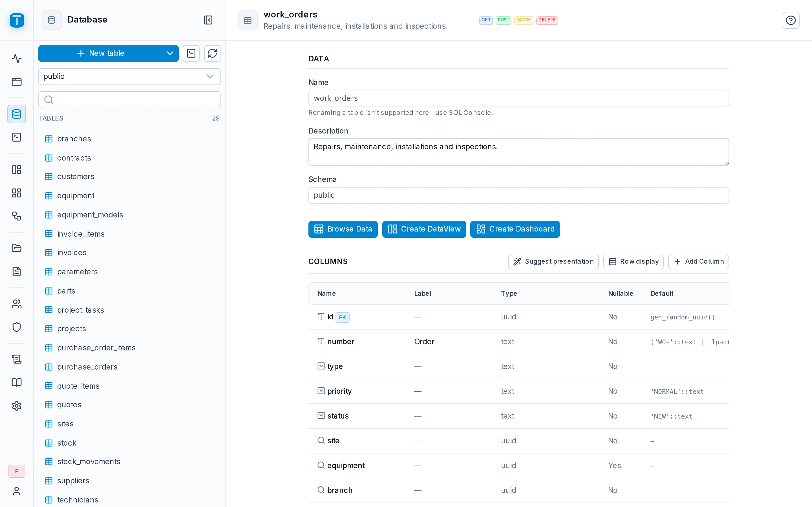This screenshot has height=507, width=812.
Task: Open activity pulse icon in left rail
Action: [17, 58]
